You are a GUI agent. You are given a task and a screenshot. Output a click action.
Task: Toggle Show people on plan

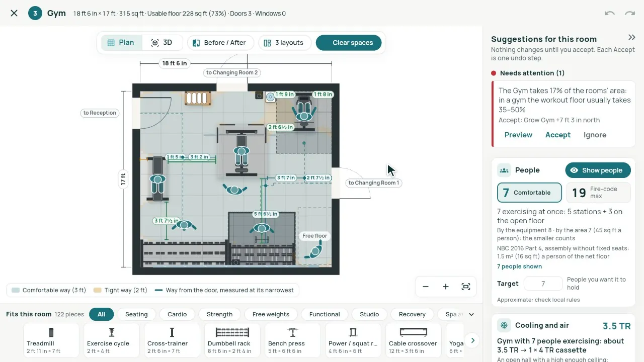point(598,170)
